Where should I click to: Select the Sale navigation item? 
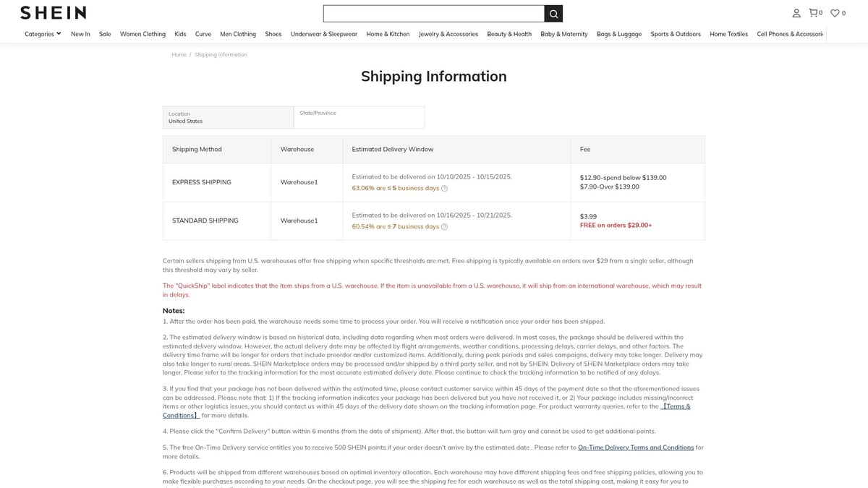(x=105, y=33)
